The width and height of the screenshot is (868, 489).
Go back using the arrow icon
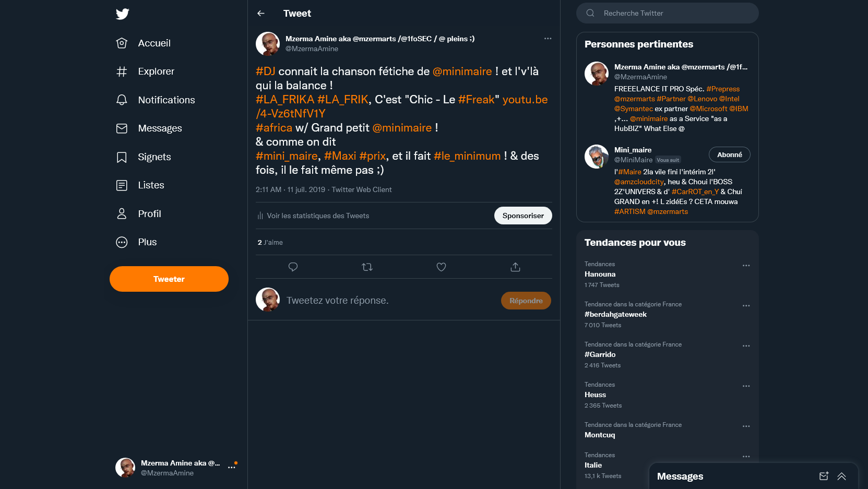(261, 14)
